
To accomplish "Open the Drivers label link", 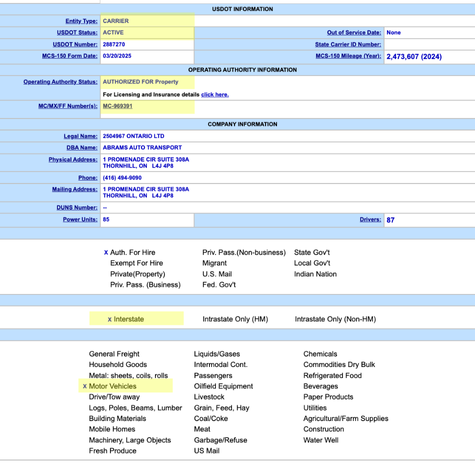I will pos(370,219).
